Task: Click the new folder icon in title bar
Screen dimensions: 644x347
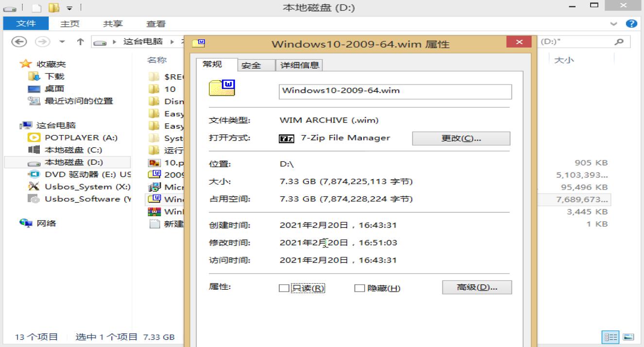Action: 53,7
